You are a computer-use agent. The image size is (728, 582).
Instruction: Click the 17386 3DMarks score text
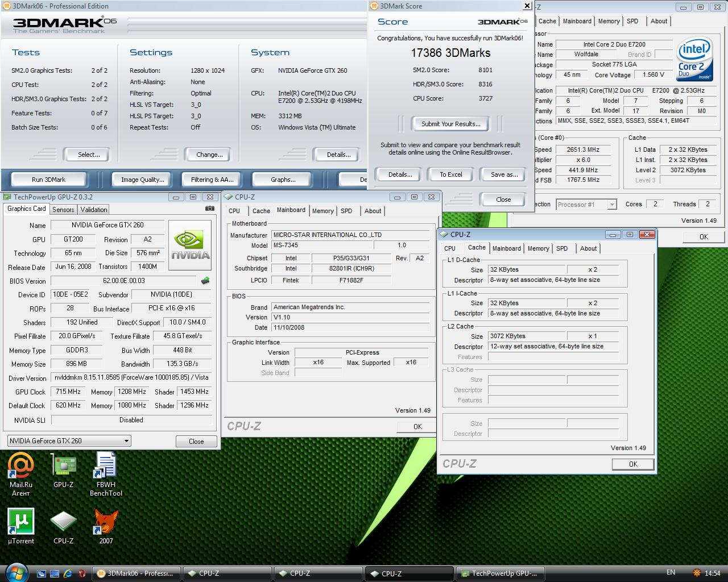[450, 53]
